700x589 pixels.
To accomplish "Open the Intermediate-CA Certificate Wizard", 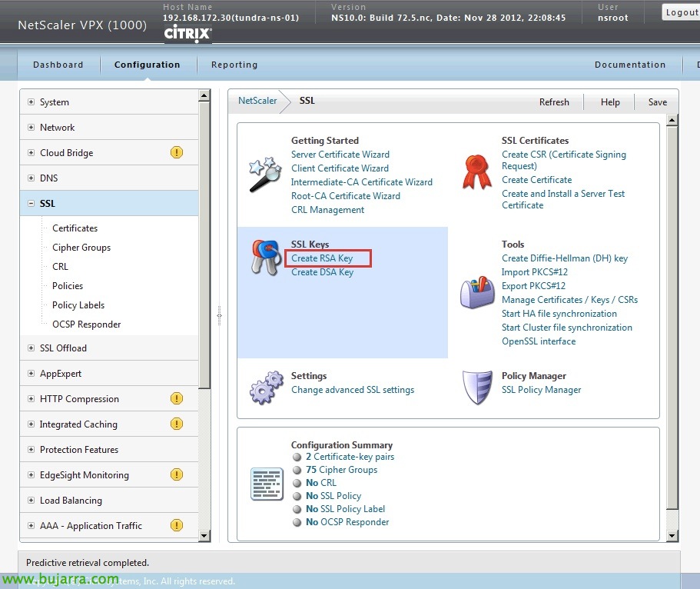I will [x=362, y=182].
